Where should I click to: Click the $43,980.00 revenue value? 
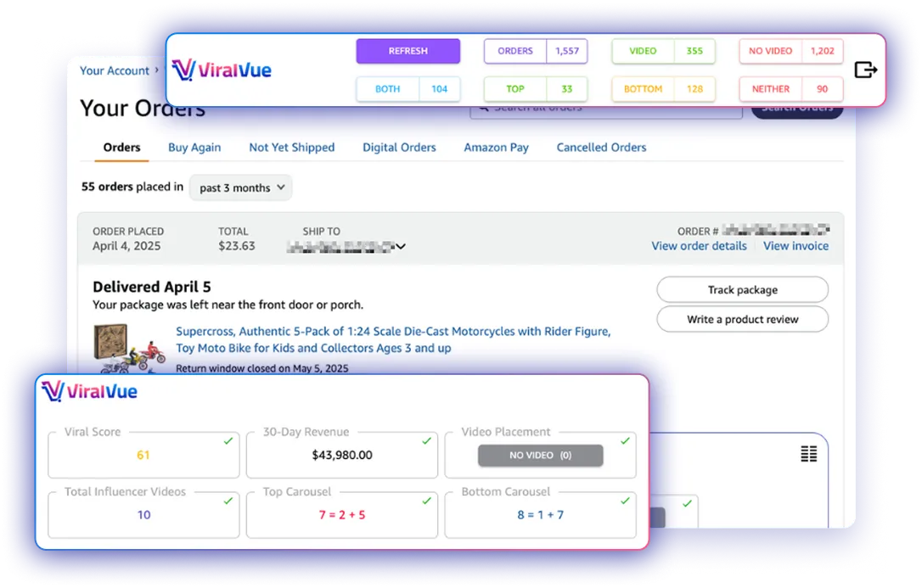(342, 456)
